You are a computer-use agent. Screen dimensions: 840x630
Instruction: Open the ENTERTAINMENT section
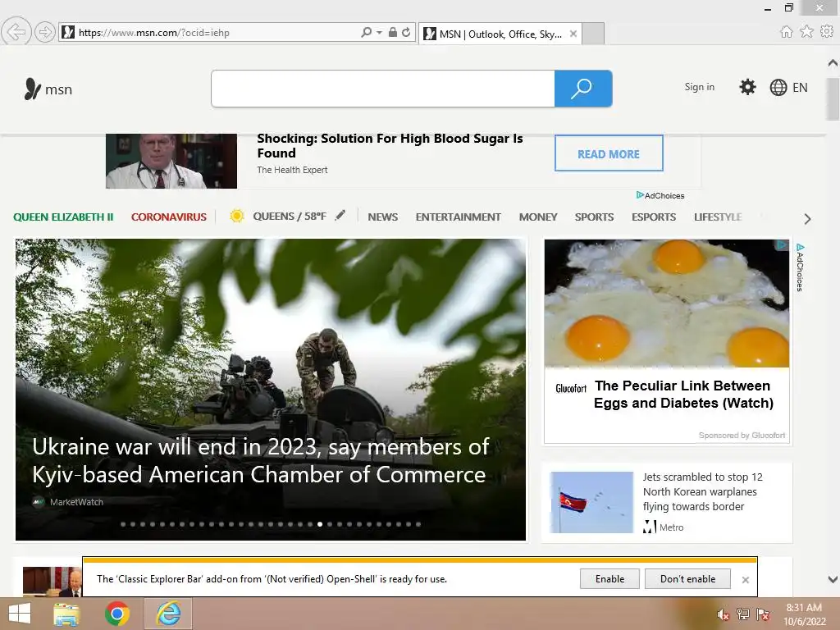click(458, 217)
